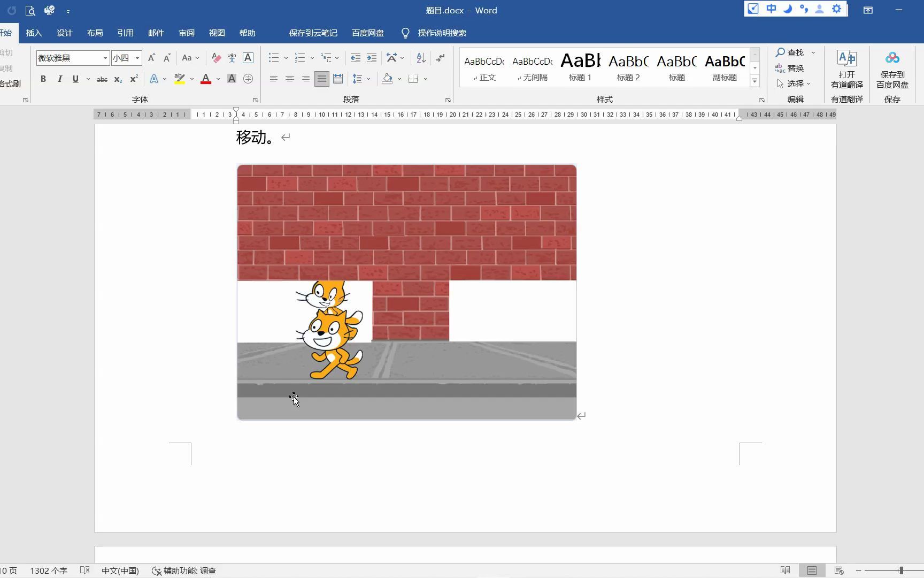
Task: Open font size dropdown
Action: point(137,58)
